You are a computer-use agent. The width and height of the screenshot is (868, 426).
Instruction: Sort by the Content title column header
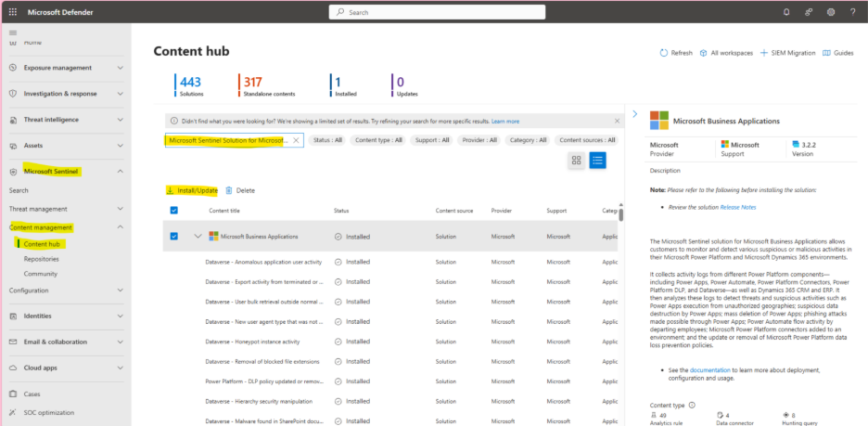point(224,211)
